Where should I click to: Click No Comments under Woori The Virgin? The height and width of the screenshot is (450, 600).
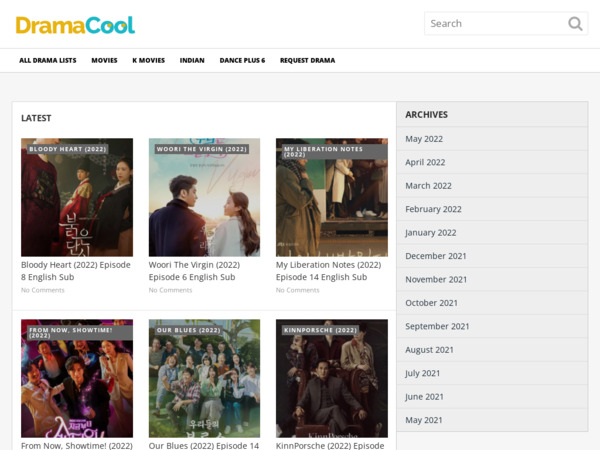[170, 290]
